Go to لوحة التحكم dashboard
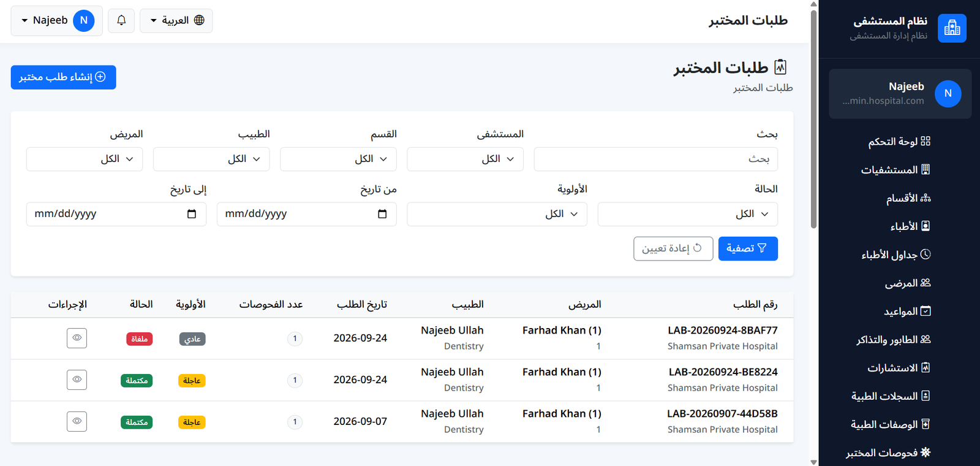Image resolution: width=980 pixels, height=466 pixels. pos(899,142)
